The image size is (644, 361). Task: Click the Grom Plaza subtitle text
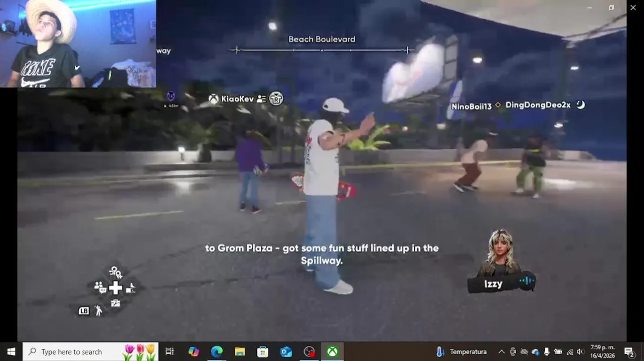click(321, 254)
